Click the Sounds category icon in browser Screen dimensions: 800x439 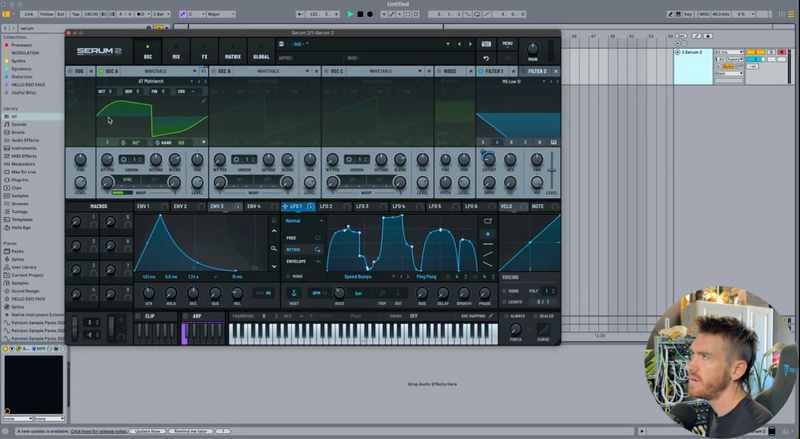click(7, 124)
